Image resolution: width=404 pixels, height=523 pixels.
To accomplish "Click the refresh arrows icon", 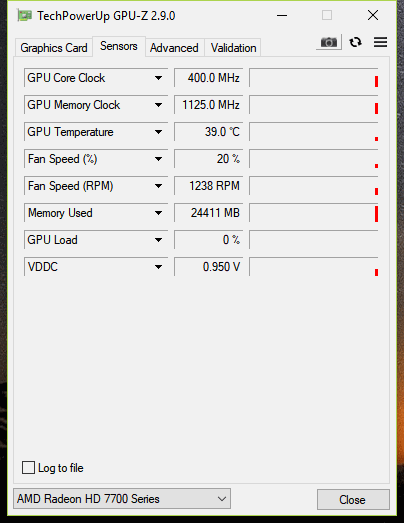I will click(x=356, y=42).
